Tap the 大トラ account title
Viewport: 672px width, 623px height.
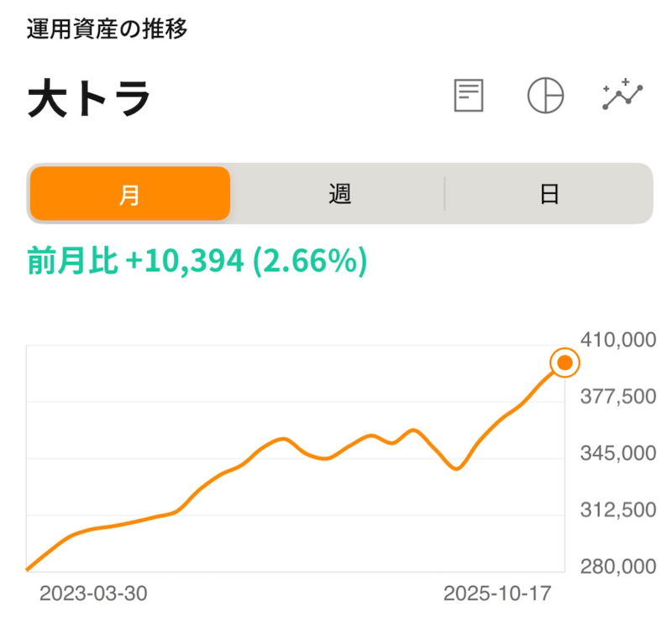coord(89,98)
